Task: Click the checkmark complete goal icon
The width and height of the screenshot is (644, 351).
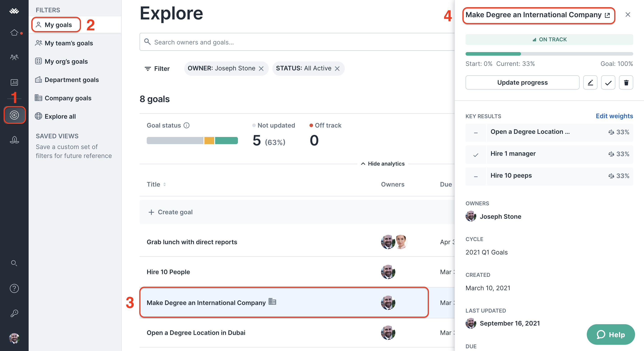Action: [608, 82]
